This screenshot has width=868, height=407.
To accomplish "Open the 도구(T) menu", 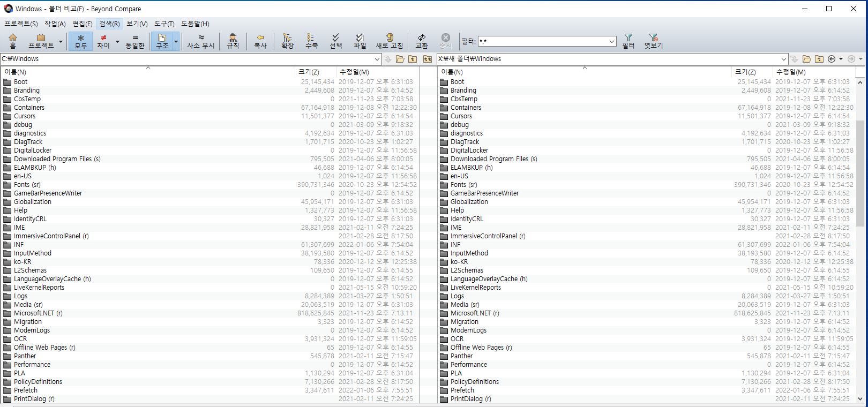I will (x=164, y=24).
